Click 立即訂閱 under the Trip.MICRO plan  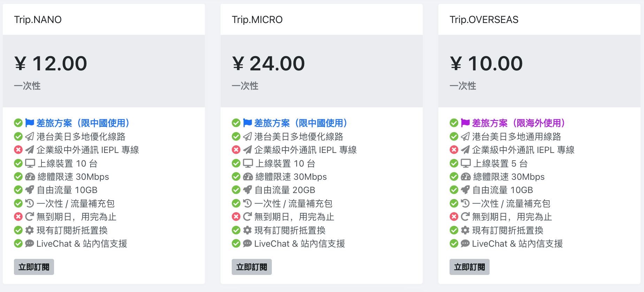pos(252,267)
